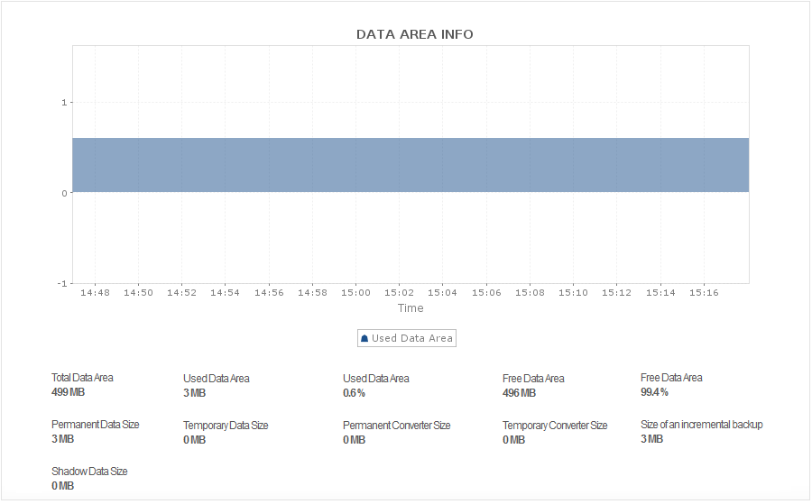This screenshot has height=504, width=812.
Task: Click the Permanent Converter Size label
Action: [x=396, y=426]
